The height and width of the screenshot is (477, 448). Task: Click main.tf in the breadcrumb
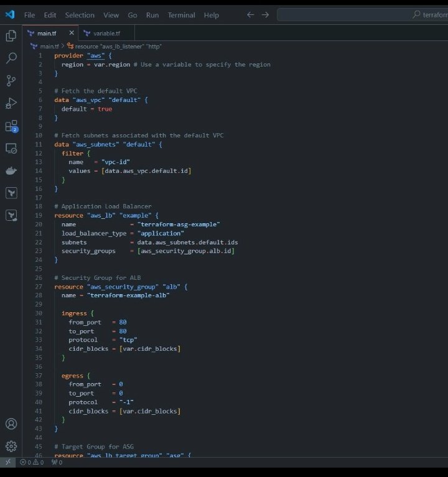[x=49, y=47]
